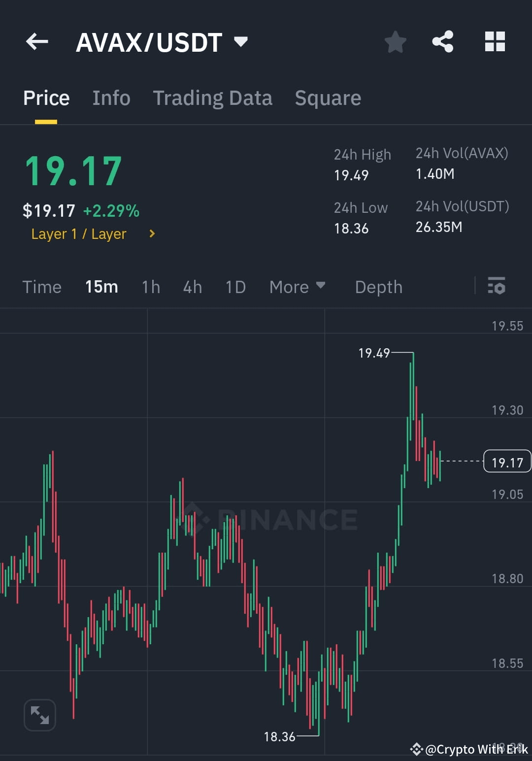Open the grid layout menu icon
The width and height of the screenshot is (532, 761).
[495, 42]
